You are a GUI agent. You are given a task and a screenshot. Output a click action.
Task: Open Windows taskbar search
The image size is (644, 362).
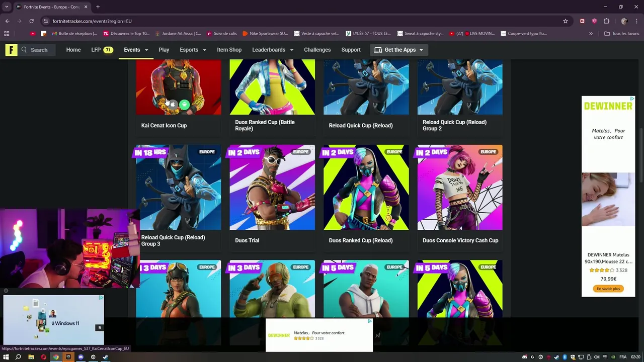click(x=18, y=357)
